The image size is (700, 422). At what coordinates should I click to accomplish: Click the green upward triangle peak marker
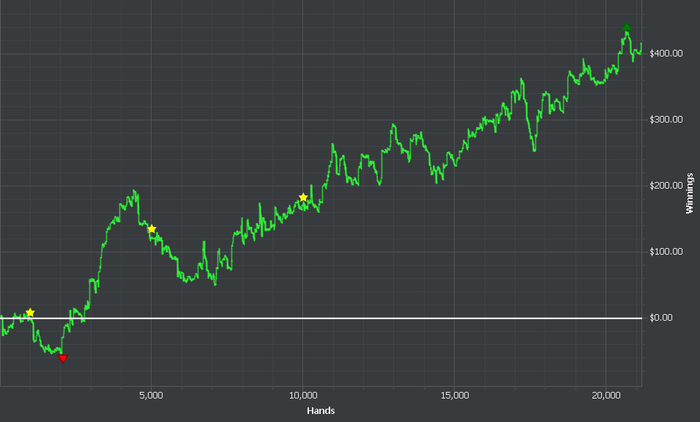(627, 27)
